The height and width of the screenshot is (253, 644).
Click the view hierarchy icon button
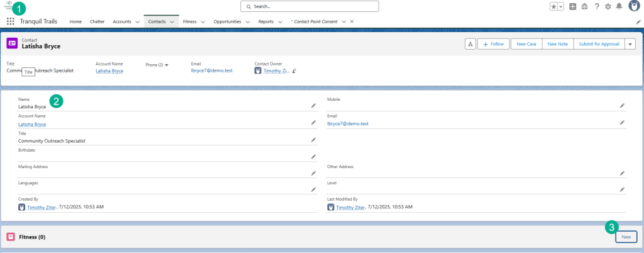(470, 44)
